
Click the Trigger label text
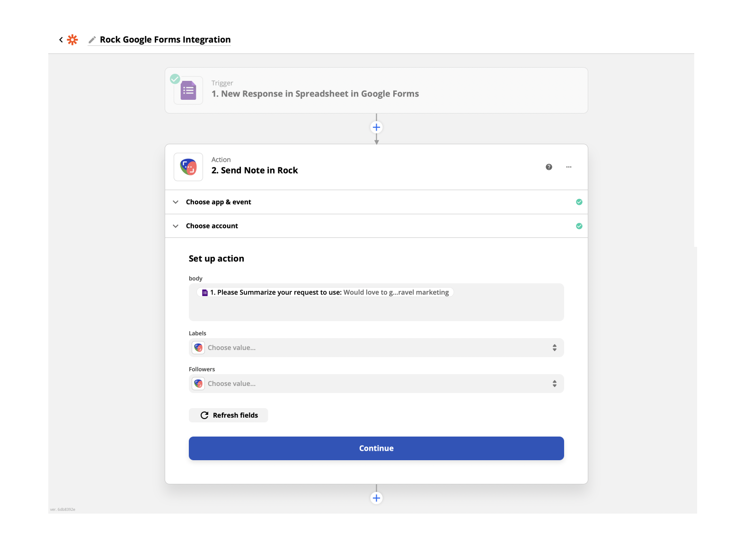tap(222, 83)
